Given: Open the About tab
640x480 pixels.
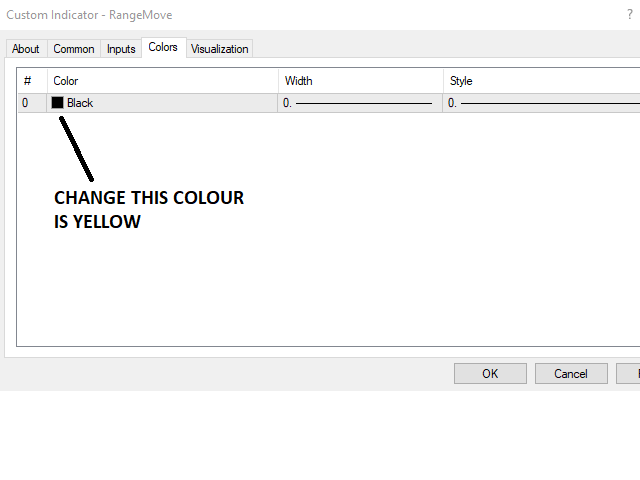Looking at the screenshot, I should coord(26,49).
